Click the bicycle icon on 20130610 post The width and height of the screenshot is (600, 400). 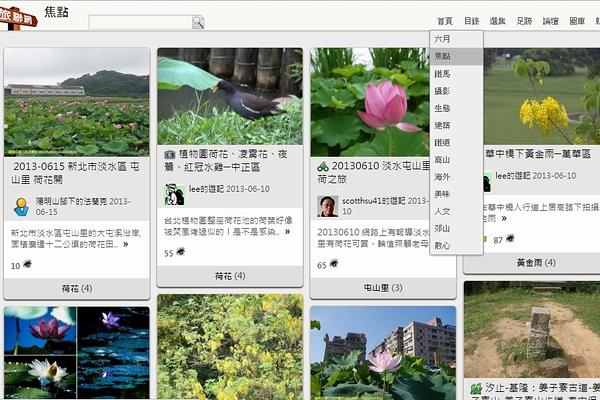click(x=322, y=166)
